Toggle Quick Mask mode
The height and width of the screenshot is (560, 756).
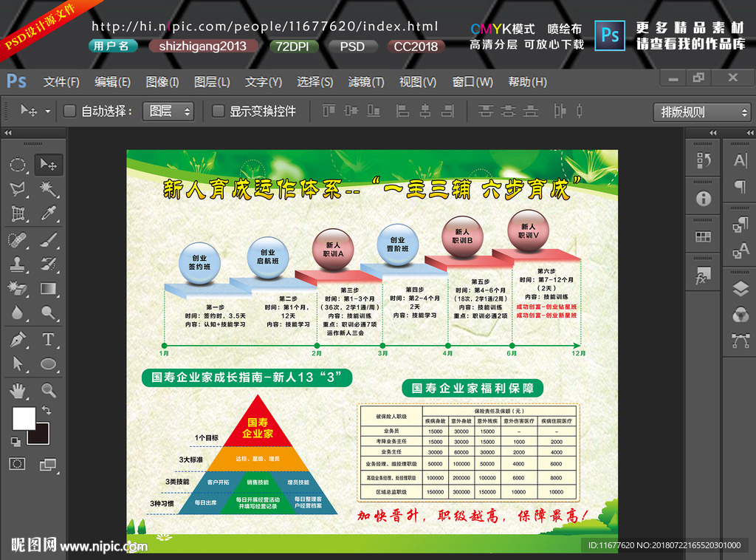coord(18,464)
